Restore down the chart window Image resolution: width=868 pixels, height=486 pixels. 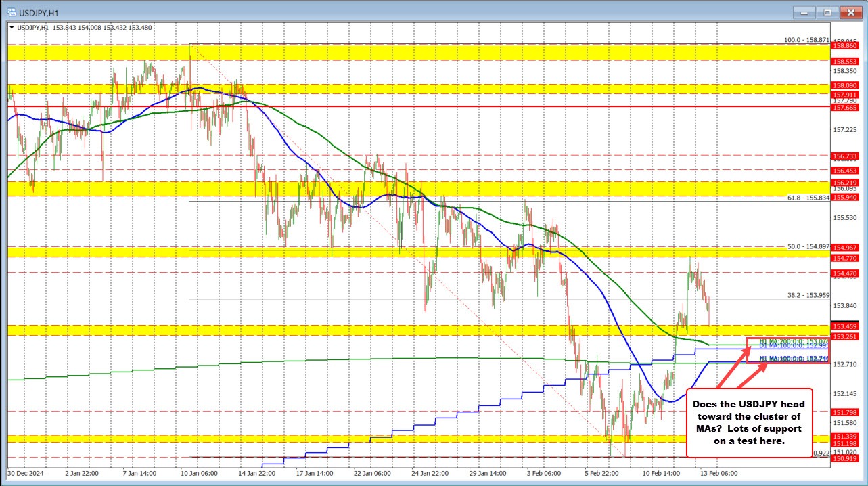(827, 12)
